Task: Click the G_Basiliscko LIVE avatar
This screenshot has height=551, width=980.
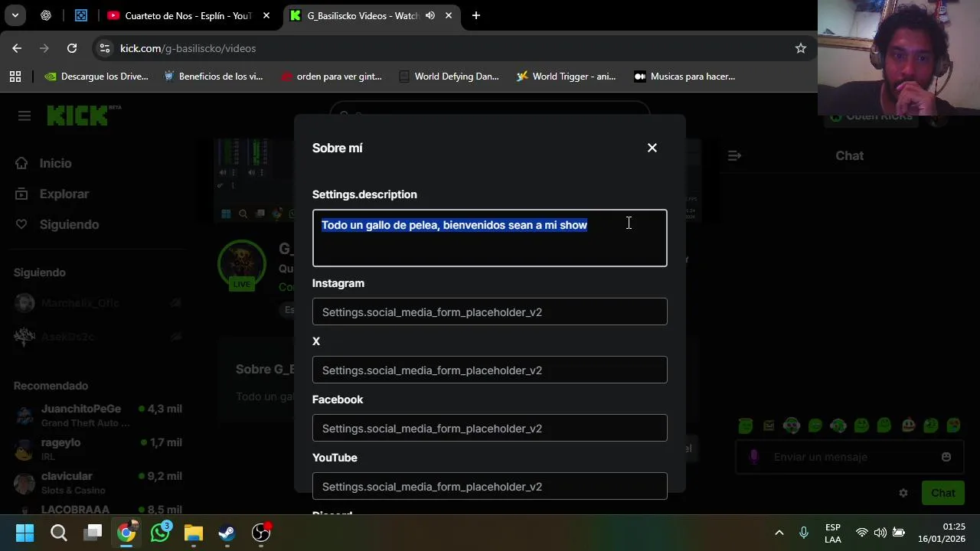Action: pyautogui.click(x=242, y=265)
